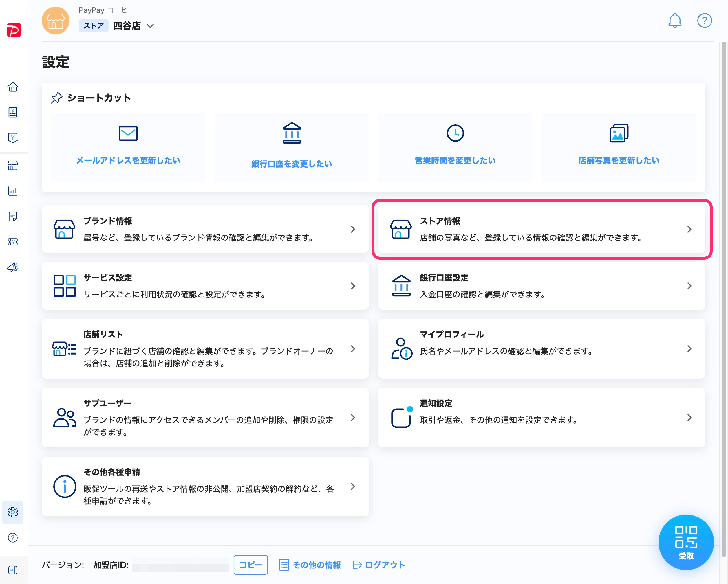Click the PayPay logo in sidebar
Screen dimensions: 728x584
14,30
